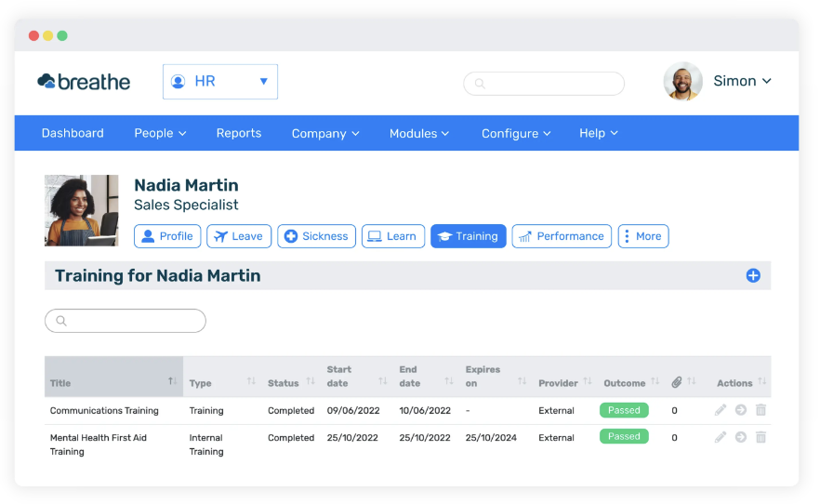
Task: Open the Sickness section button
Action: 316,236
